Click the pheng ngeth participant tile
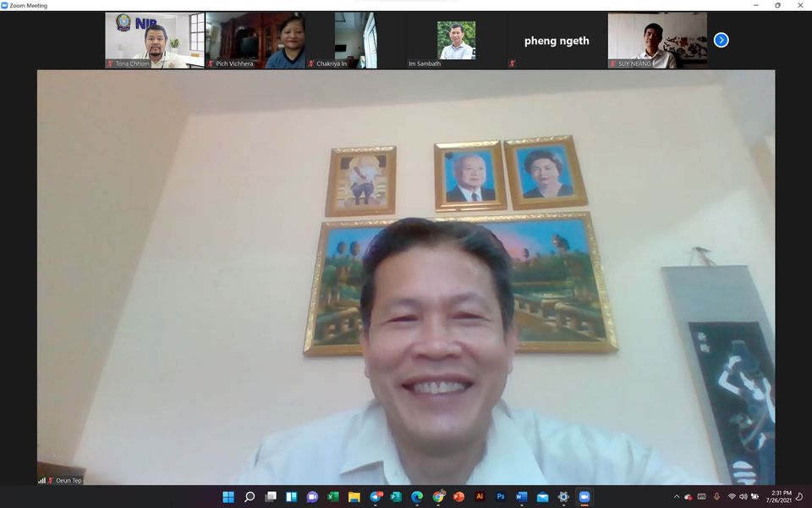The image size is (812, 508). click(x=556, y=40)
